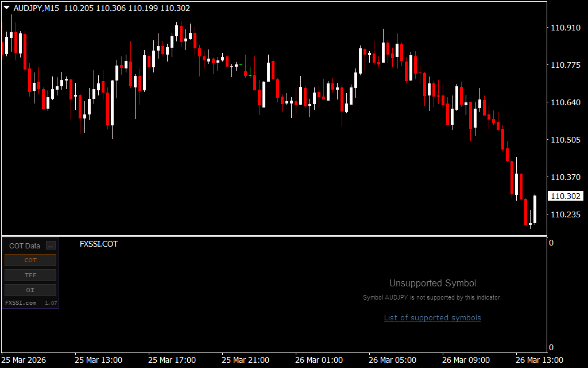Select the COT report mode
588x368 pixels.
pyautogui.click(x=30, y=260)
